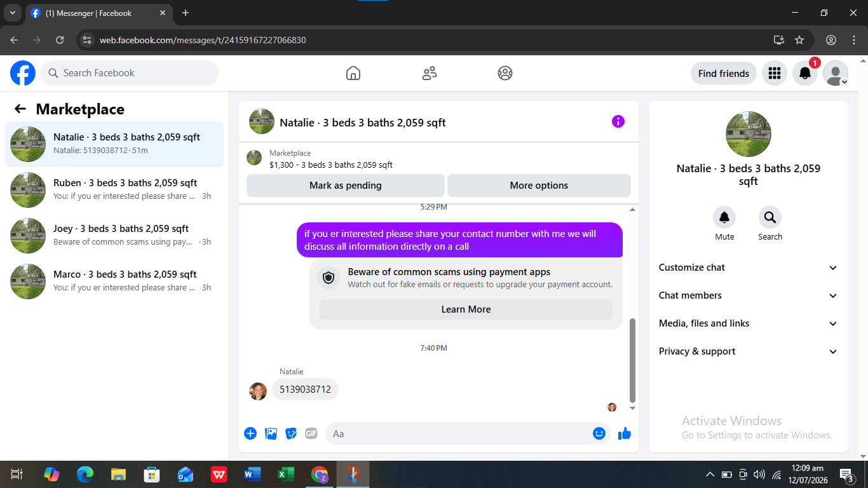Bookmark this page with the star icon
Viewport: 868px width, 488px height.
point(799,40)
